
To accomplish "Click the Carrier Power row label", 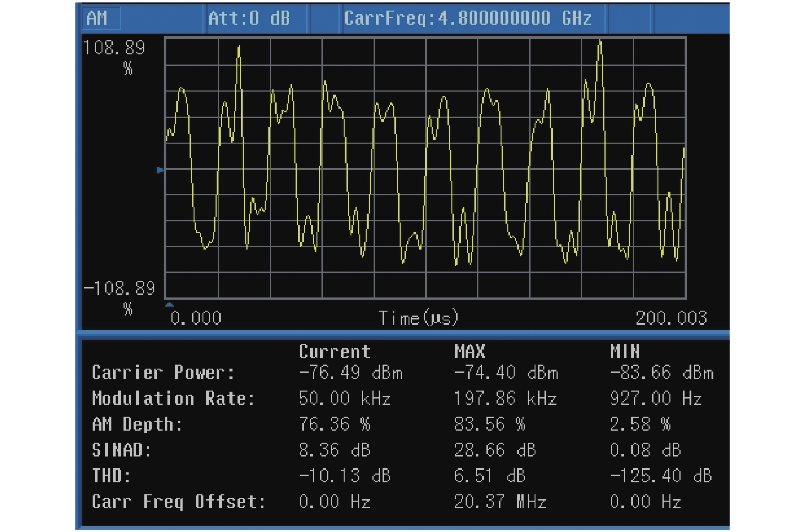I will click(x=163, y=373).
